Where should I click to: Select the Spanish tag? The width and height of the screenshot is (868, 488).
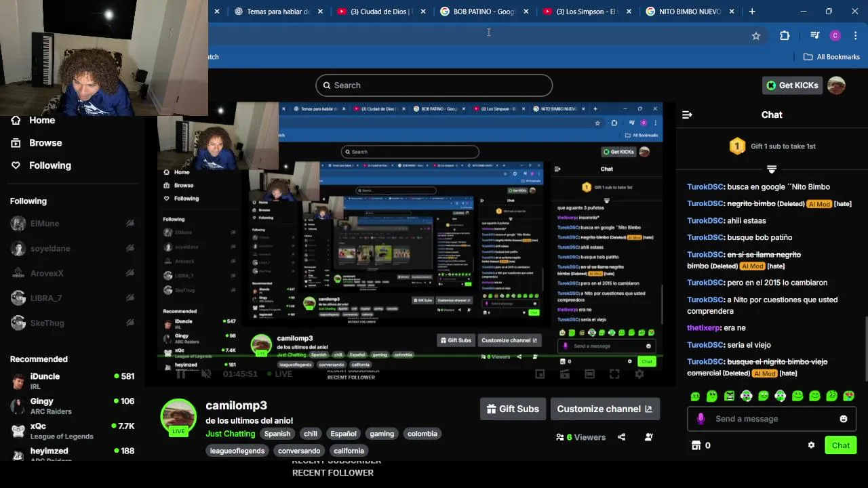click(x=277, y=434)
